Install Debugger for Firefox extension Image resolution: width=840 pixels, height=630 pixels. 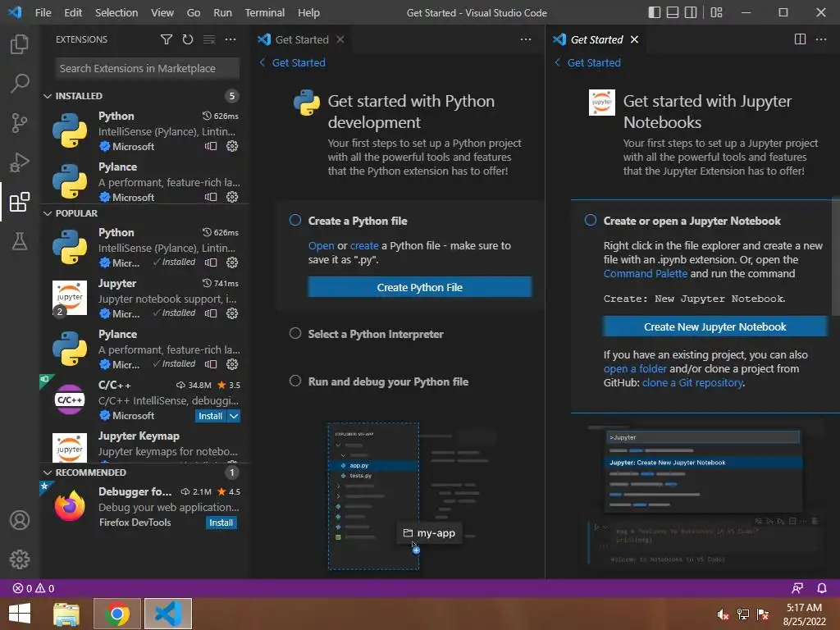221,523
